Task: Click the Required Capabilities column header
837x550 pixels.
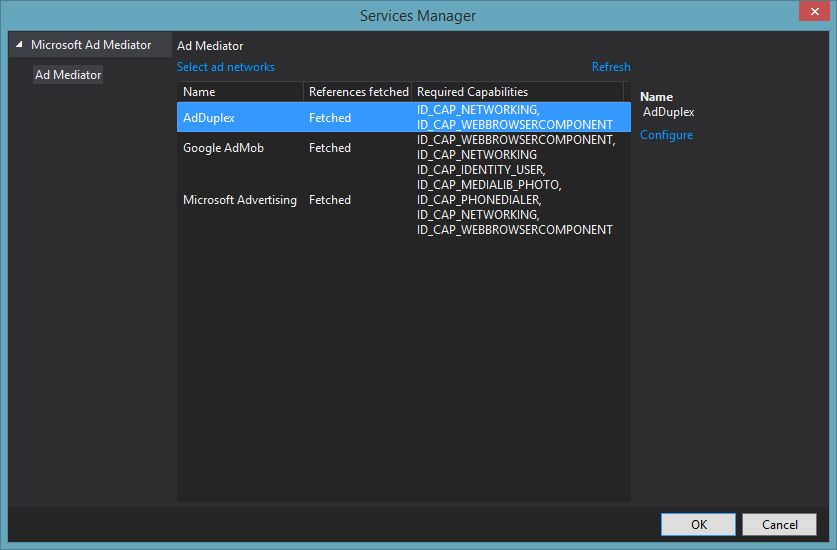Action: click(517, 92)
